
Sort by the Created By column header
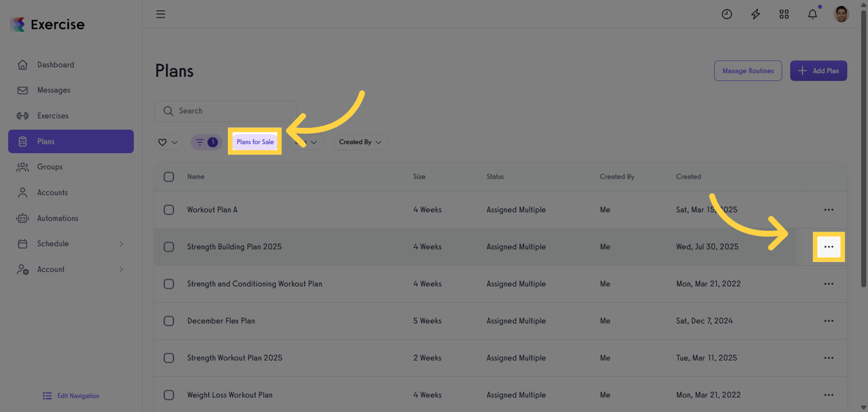click(617, 177)
